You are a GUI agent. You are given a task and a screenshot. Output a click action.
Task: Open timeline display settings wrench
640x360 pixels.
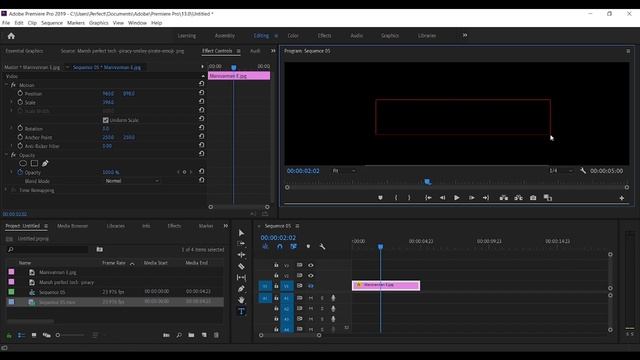322,247
